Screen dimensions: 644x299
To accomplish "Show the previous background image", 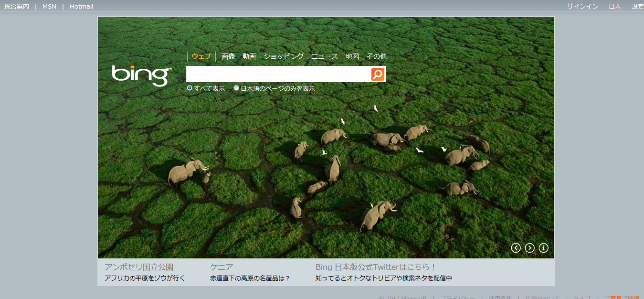I will [x=516, y=248].
